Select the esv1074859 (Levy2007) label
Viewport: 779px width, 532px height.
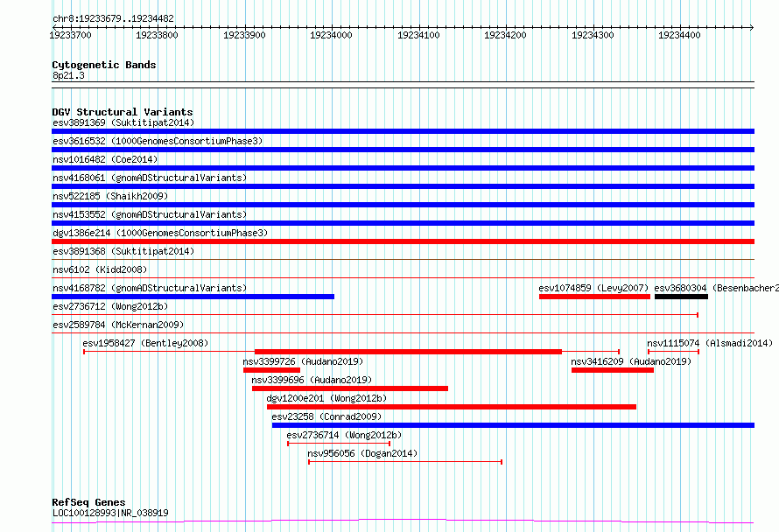pyautogui.click(x=593, y=288)
